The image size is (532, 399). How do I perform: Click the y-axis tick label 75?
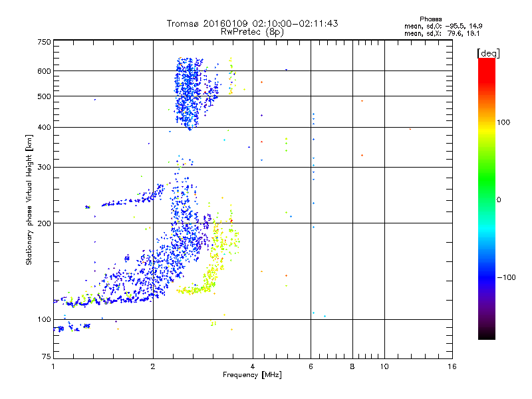coord(47,356)
